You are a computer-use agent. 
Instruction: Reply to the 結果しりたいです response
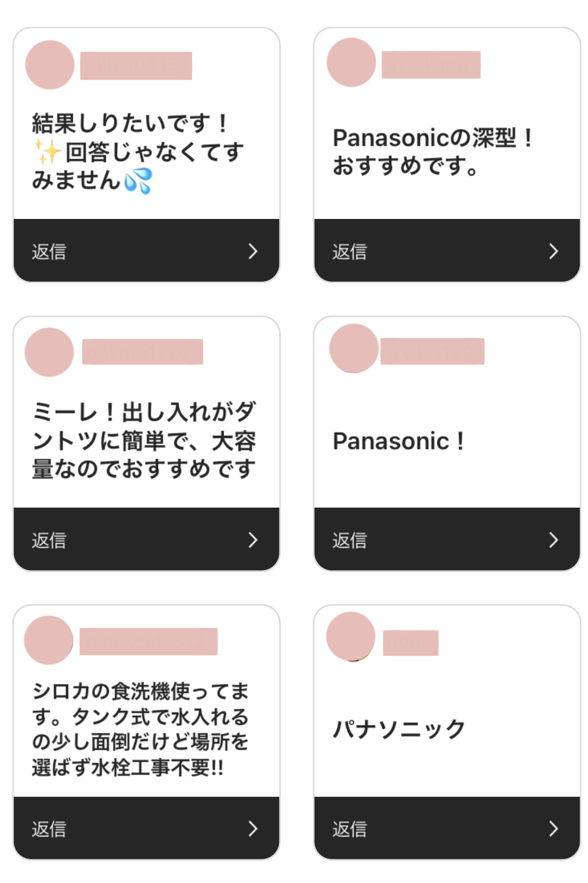(x=49, y=251)
